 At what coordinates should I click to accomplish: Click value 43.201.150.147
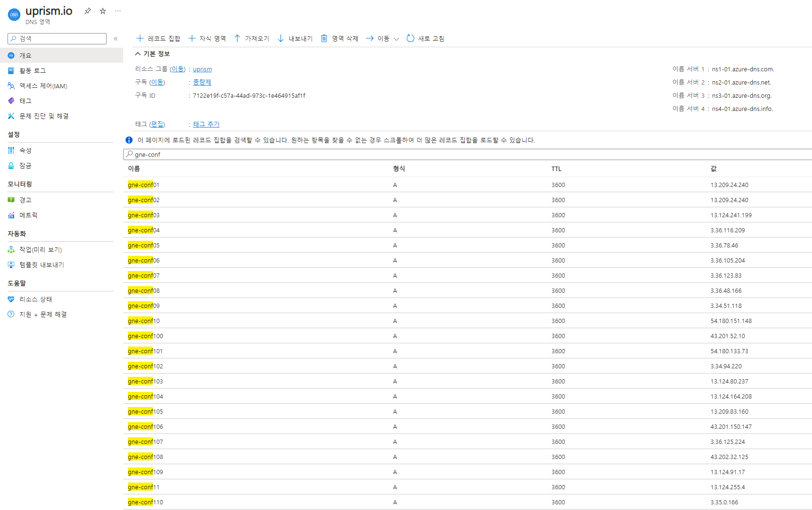tap(731, 426)
